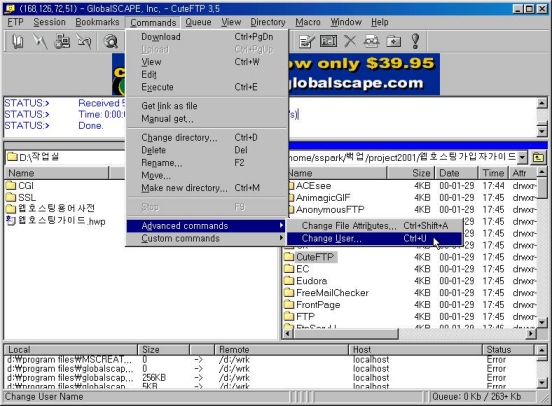
Task: Click Download in the Commands menu
Action: click(206, 37)
